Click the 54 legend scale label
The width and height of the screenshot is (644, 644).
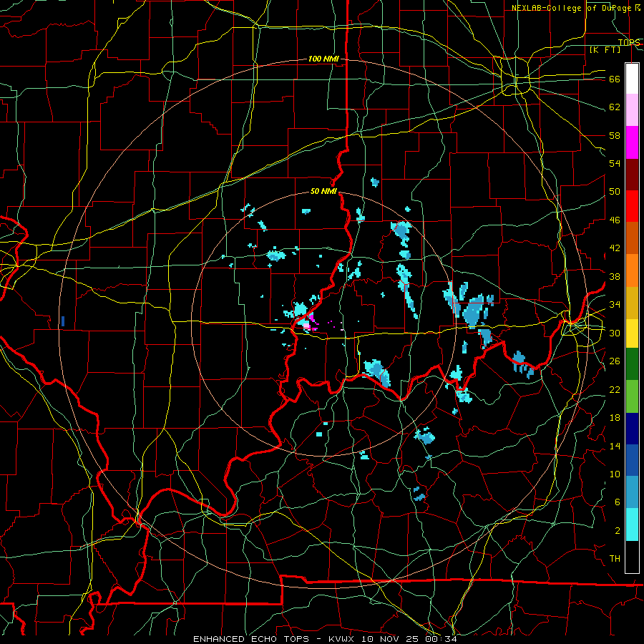pos(615,163)
